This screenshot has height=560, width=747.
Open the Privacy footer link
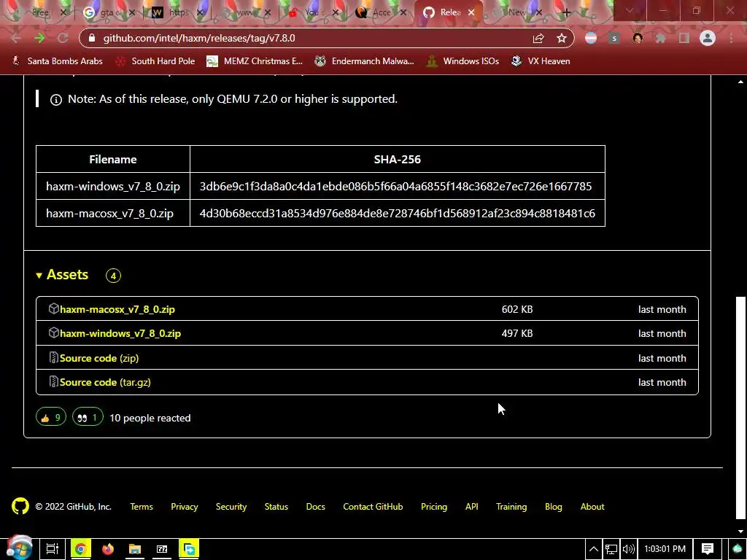pyautogui.click(x=185, y=507)
